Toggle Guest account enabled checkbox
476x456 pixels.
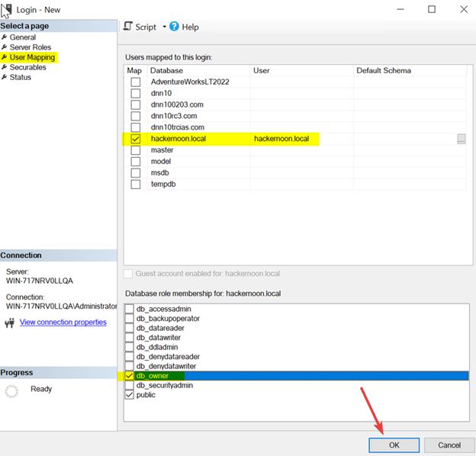[x=128, y=274]
